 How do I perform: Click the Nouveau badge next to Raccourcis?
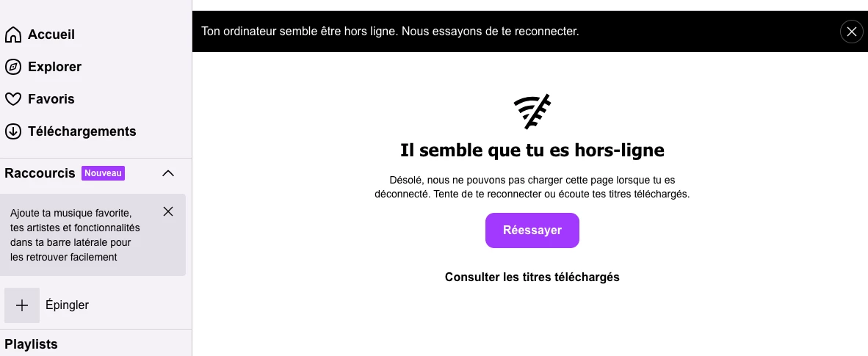pyautogui.click(x=103, y=173)
